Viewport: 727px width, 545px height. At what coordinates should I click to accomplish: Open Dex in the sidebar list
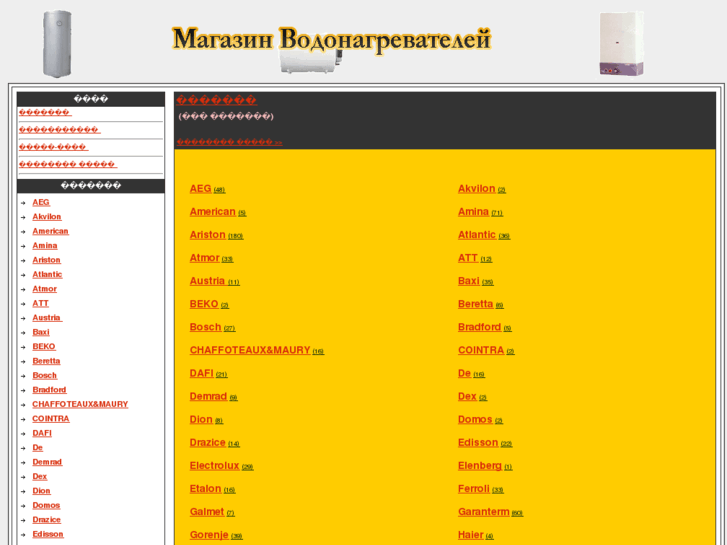40,476
